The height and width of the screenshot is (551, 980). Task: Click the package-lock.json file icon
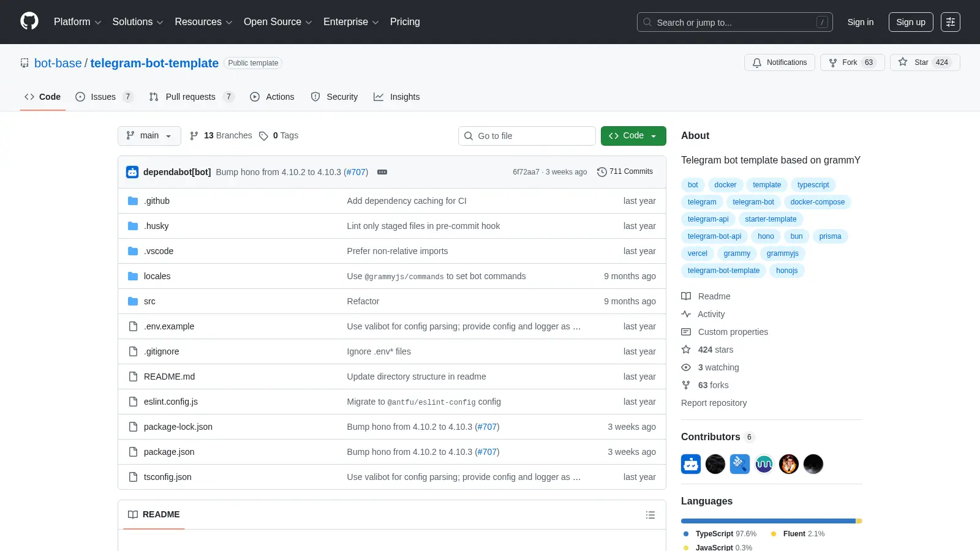tap(133, 427)
